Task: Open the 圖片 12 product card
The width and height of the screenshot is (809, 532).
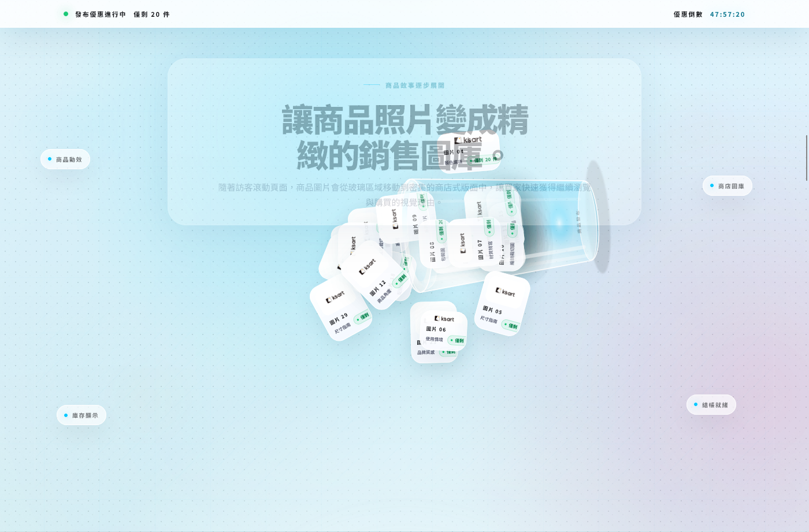Action: (x=376, y=275)
